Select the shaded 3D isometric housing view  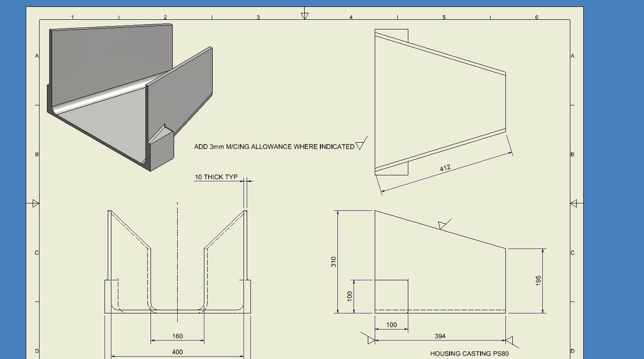pos(131,97)
